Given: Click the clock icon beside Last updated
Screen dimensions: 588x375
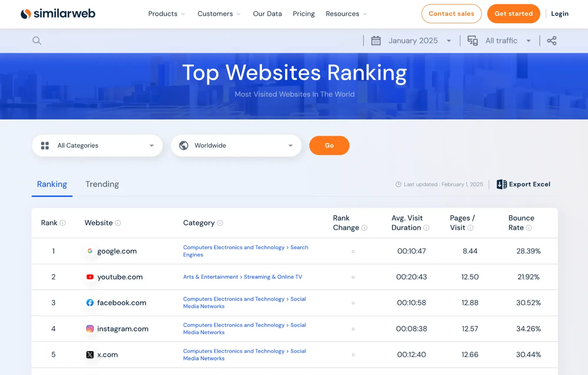Looking at the screenshot, I should click(398, 184).
